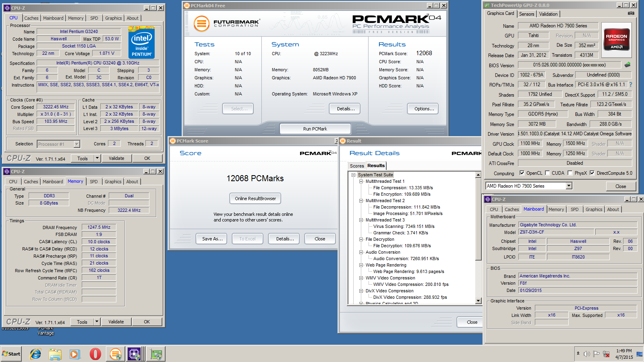Screen dimensions: 644x362
Task: Collapse the Multithreaded Test 2 node
Action: (361, 201)
